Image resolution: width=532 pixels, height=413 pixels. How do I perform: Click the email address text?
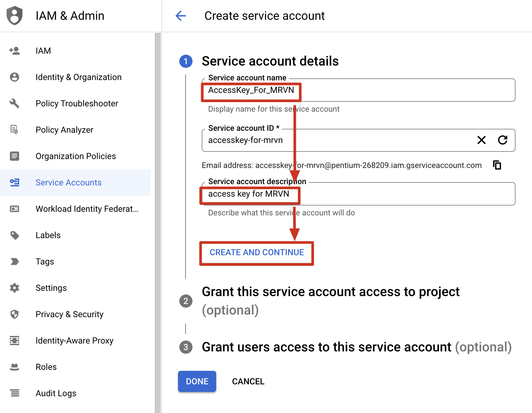coord(341,165)
